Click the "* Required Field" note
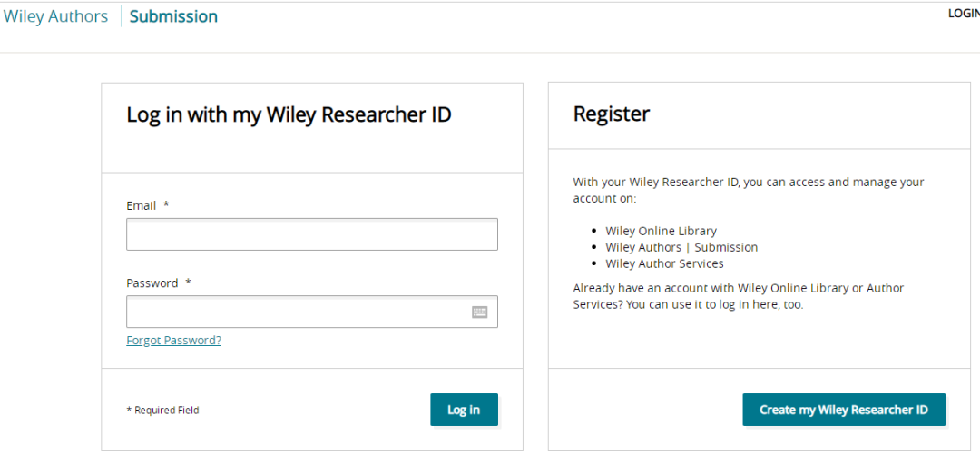980x466 pixels. pyautogui.click(x=162, y=411)
